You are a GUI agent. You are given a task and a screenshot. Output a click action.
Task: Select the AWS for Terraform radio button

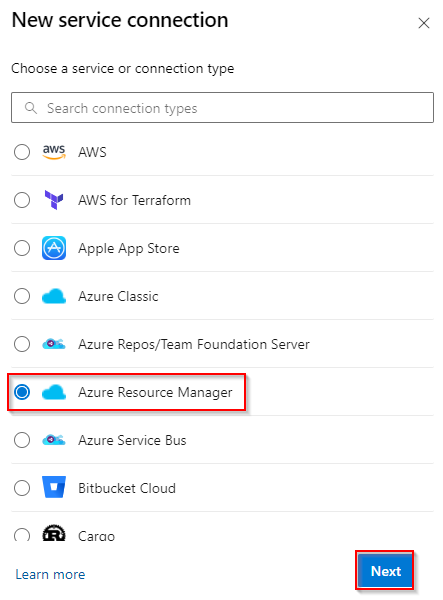click(22, 200)
